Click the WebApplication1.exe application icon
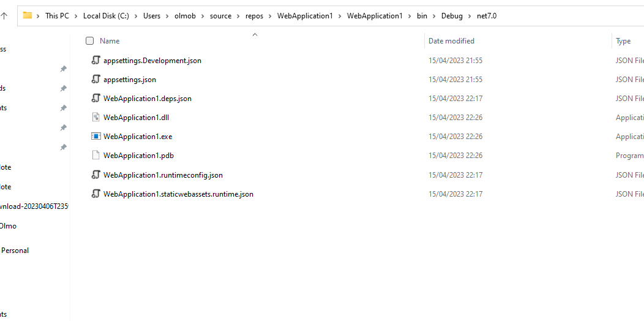The height and width of the screenshot is (321, 644). point(95,136)
